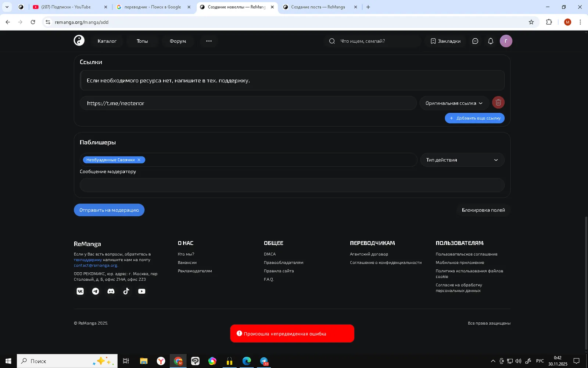
Task: Switch keyboard language РУС indicator
Action: click(x=540, y=361)
